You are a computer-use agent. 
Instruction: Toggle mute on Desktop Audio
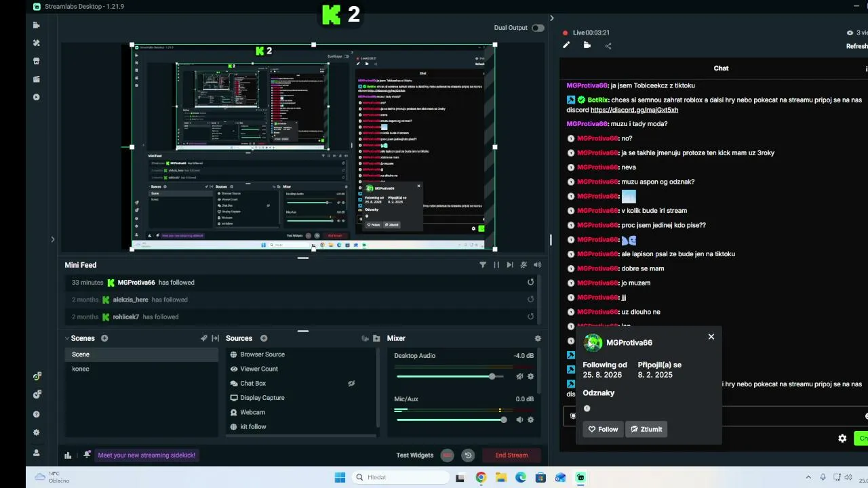[x=519, y=376]
